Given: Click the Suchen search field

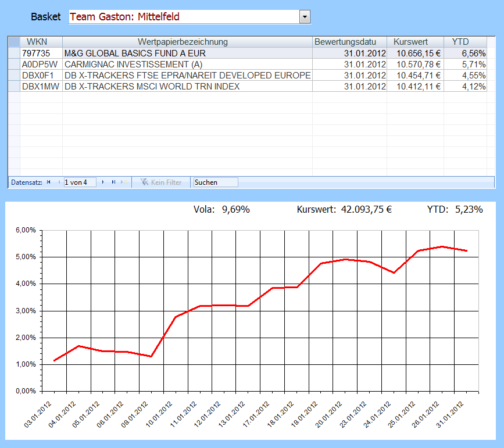Looking at the screenshot, I should [x=215, y=182].
